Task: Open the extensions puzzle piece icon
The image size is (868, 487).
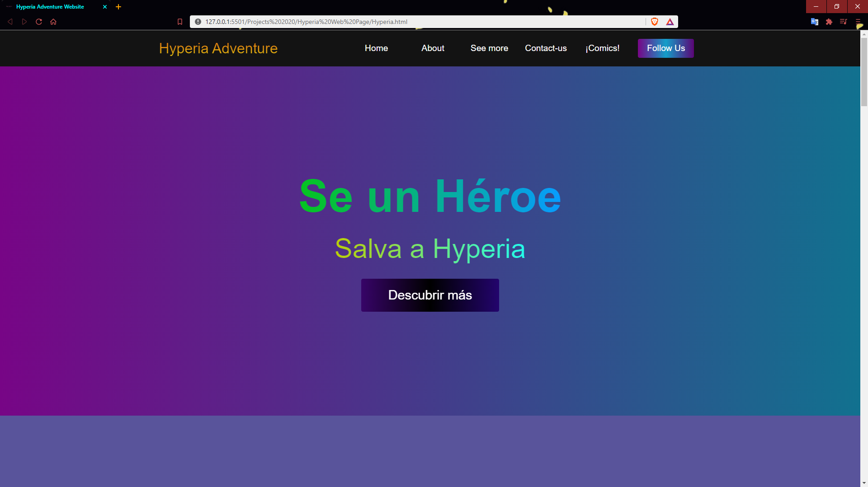Action: point(829,22)
